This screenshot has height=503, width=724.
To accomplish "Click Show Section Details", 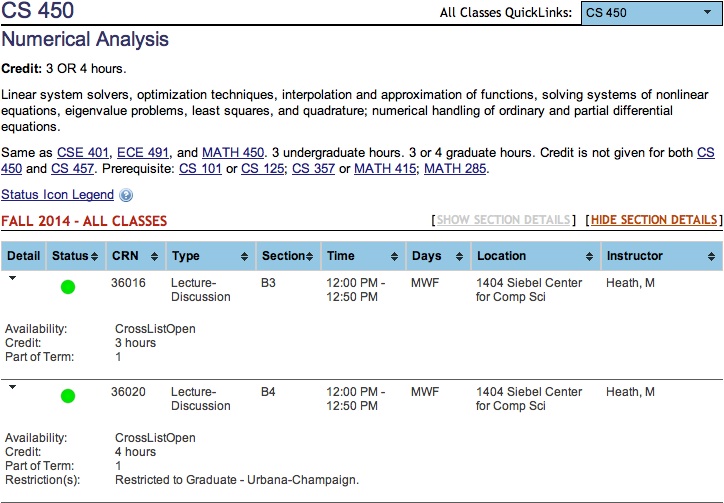I will point(504,220).
